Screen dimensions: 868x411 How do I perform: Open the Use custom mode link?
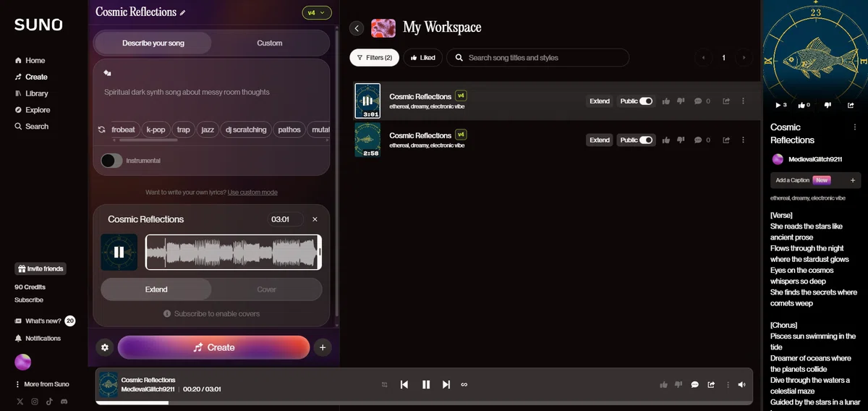pyautogui.click(x=252, y=192)
